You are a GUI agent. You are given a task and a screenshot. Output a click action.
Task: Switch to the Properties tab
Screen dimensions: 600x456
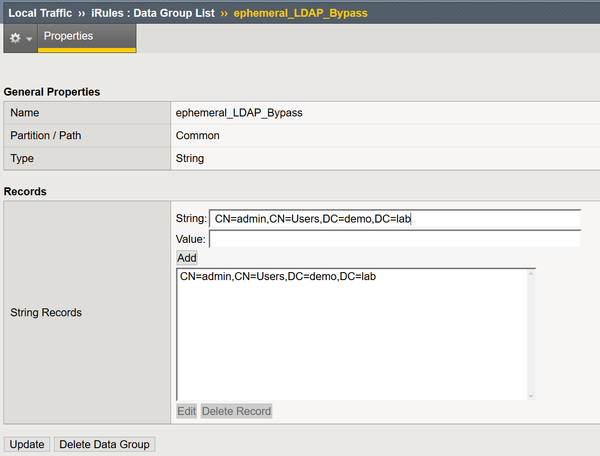[68, 36]
